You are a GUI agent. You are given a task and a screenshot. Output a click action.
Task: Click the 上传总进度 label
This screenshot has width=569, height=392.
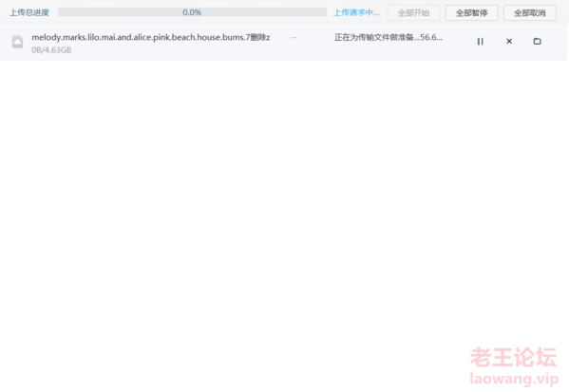29,12
